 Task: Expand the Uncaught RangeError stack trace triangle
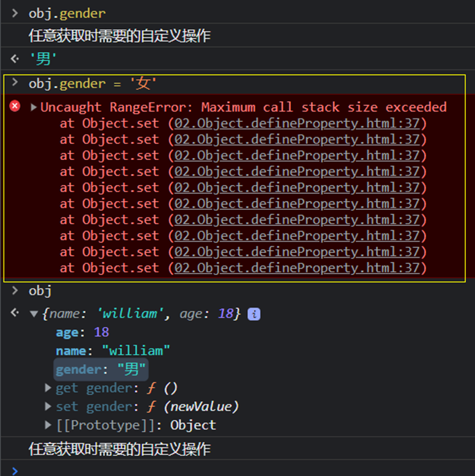(x=34, y=107)
